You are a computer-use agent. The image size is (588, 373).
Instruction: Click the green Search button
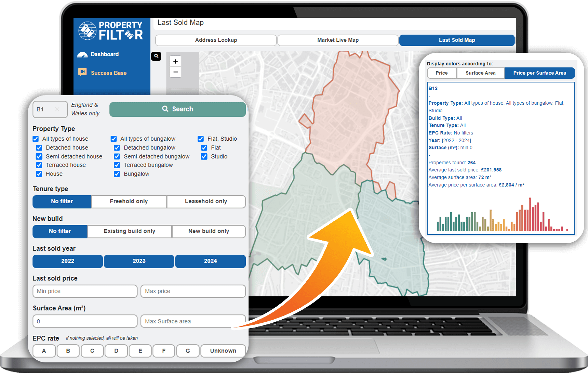[x=177, y=109]
